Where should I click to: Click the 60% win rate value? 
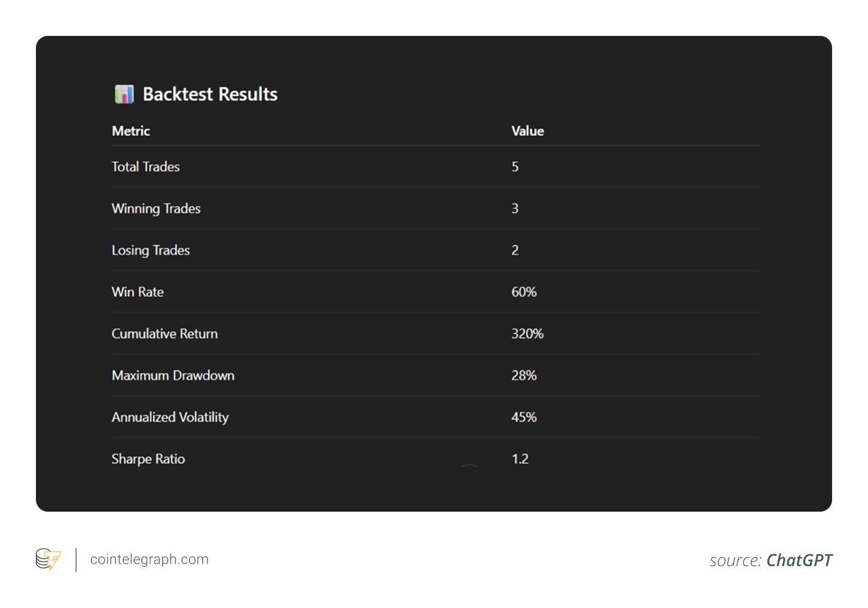click(x=524, y=292)
